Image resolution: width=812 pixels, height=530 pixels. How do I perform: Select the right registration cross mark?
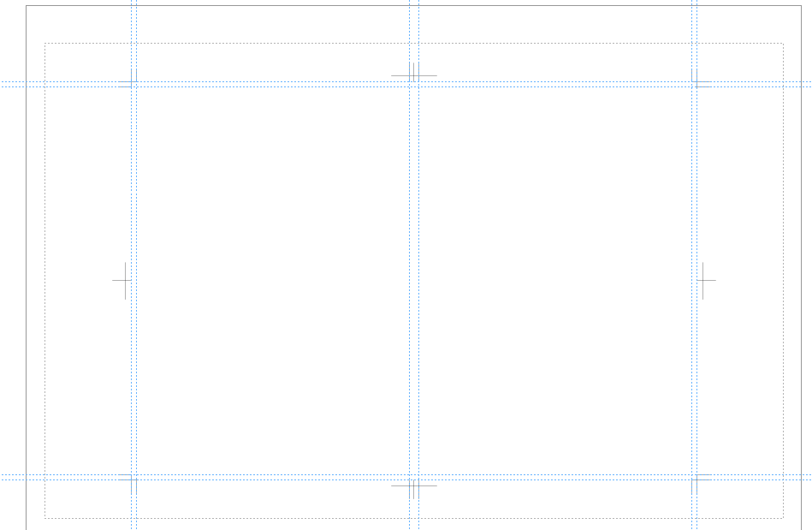pyautogui.click(x=707, y=281)
